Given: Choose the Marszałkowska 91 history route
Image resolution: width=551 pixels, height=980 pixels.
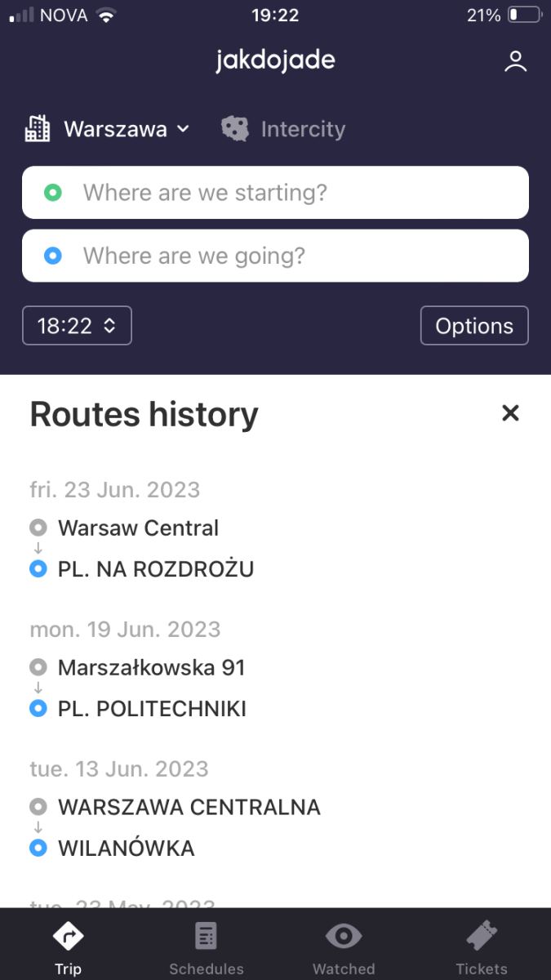Looking at the screenshot, I should [x=139, y=688].
